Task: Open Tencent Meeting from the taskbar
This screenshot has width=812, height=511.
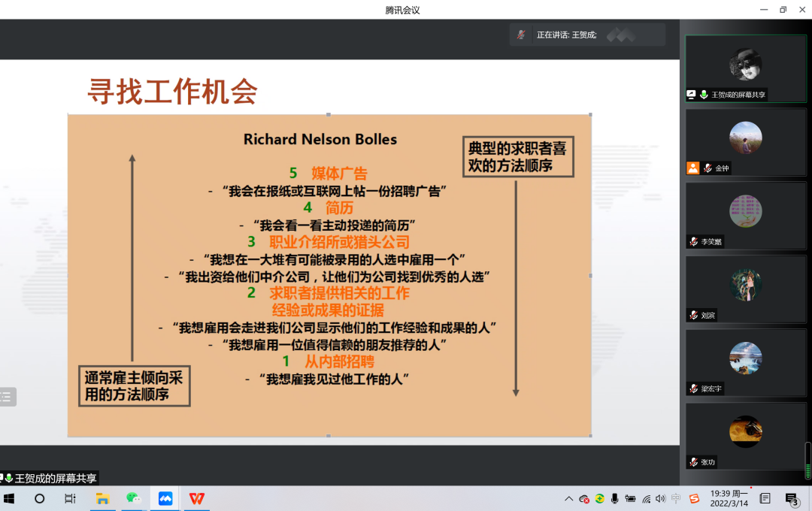Action: coord(165,498)
